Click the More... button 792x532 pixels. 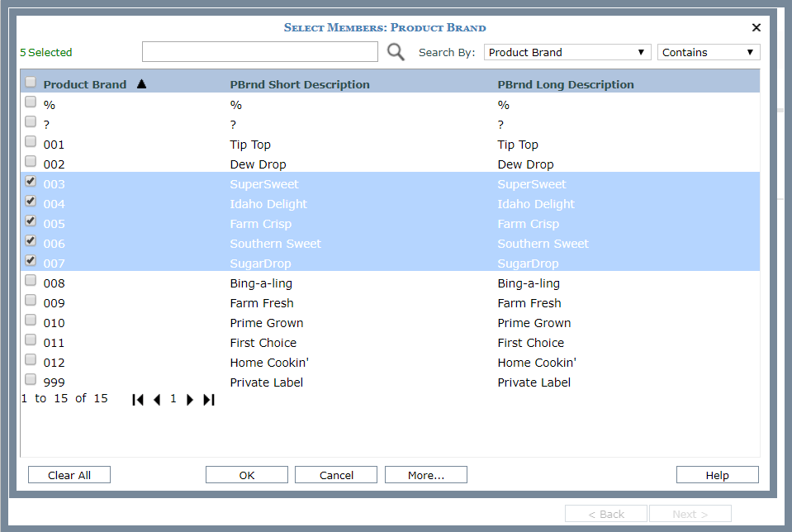[426, 475]
